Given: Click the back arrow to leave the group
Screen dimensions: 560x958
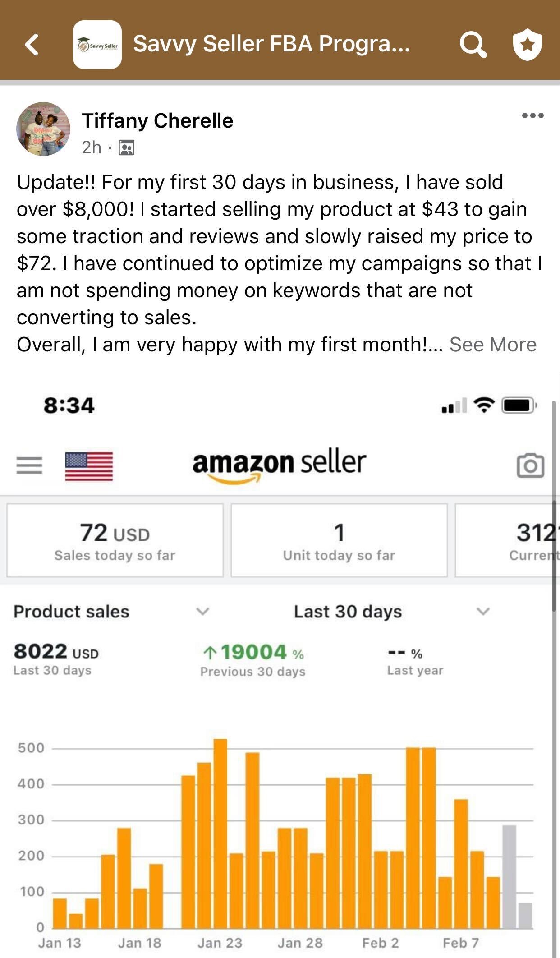Looking at the screenshot, I should (x=30, y=45).
